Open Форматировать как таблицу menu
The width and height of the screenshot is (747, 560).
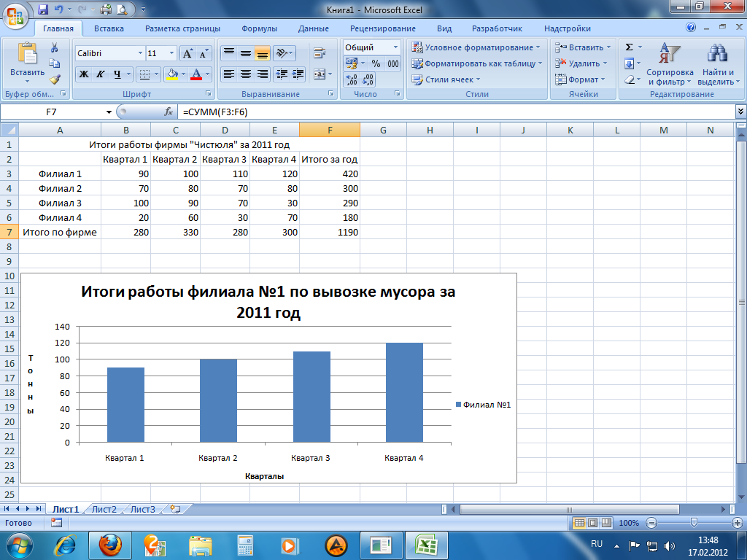[477, 63]
